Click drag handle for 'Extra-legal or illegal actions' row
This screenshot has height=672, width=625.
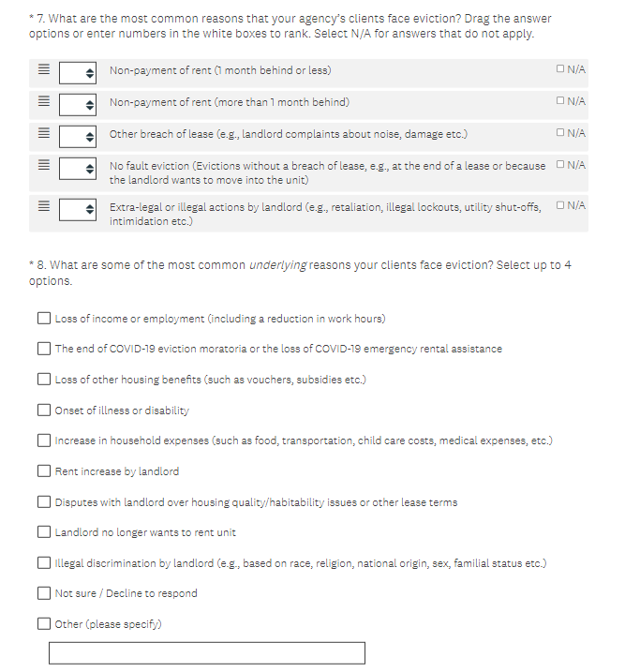tap(43, 208)
